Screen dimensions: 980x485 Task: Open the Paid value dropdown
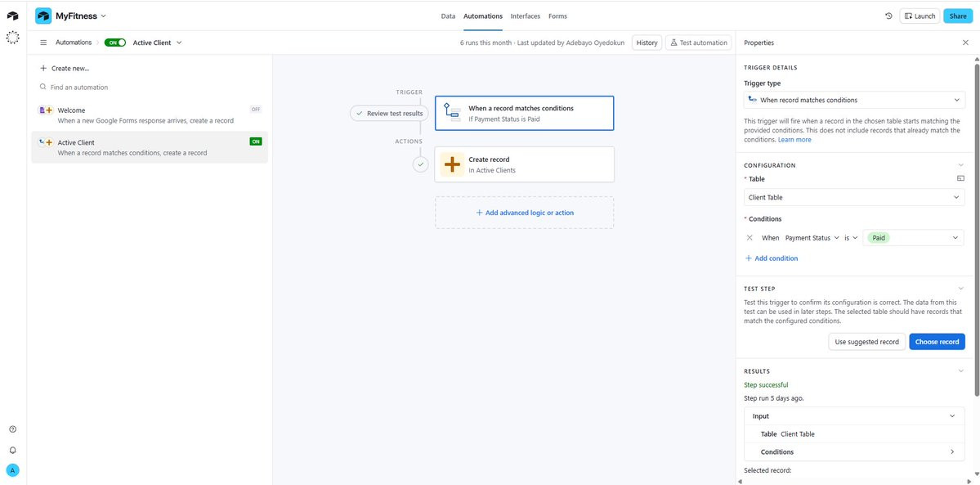(913, 238)
